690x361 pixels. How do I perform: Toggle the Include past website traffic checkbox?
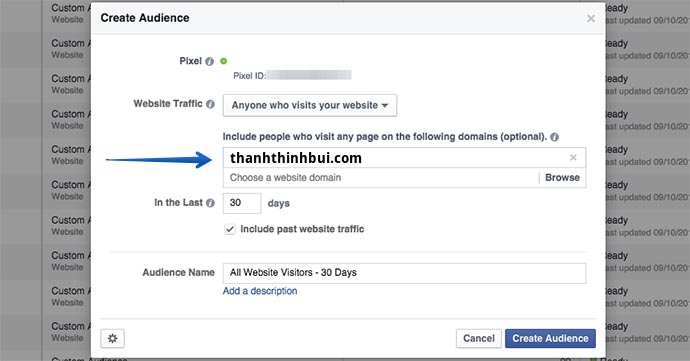[x=230, y=229]
